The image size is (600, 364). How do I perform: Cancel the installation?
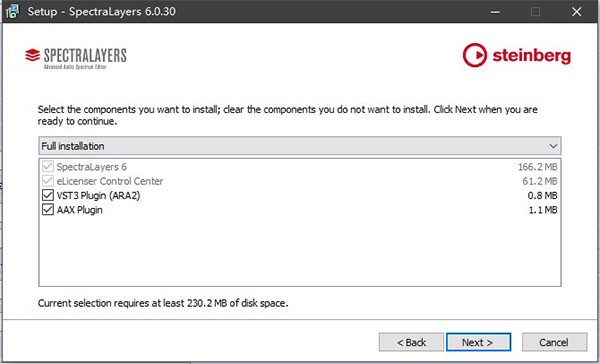(x=554, y=342)
